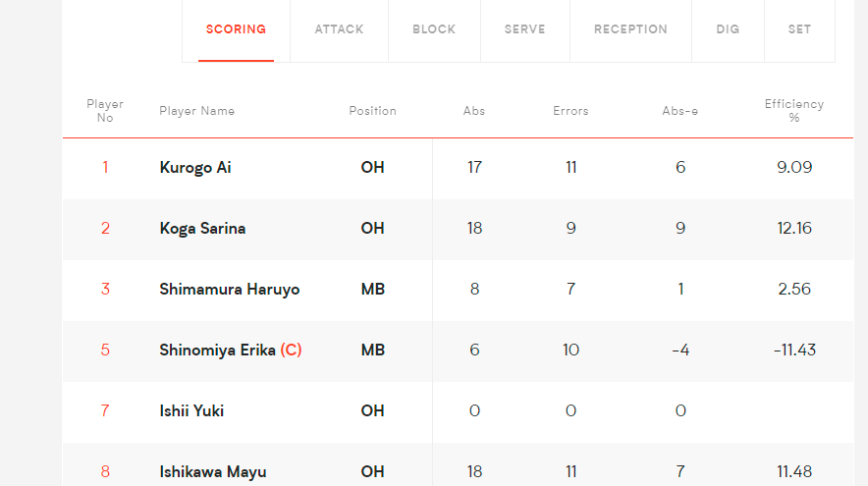Switch to the Attack tab
The width and height of the screenshot is (868, 486).
339,29
